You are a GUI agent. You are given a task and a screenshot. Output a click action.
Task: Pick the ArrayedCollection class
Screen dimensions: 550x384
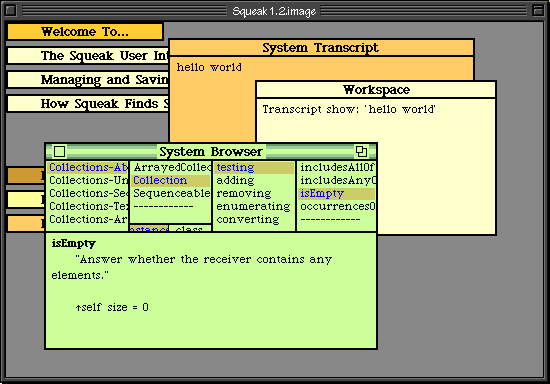171,167
